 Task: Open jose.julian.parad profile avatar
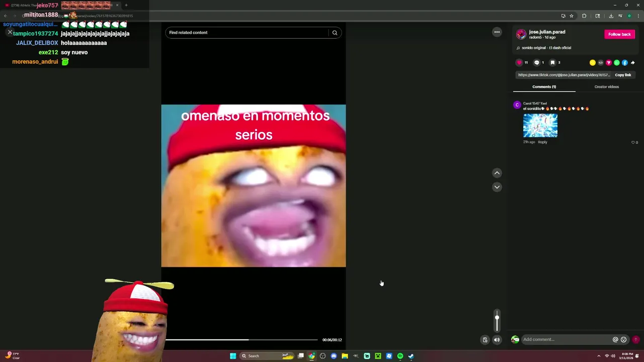[x=521, y=34]
